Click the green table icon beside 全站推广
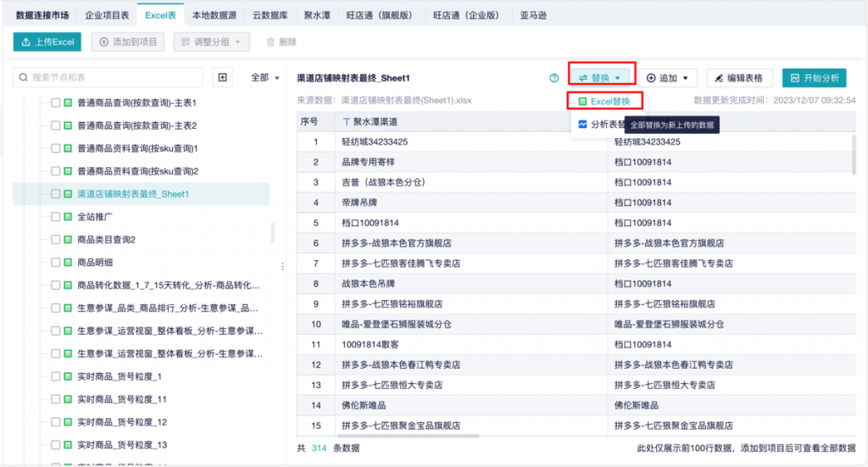This screenshot has width=868, height=467. (x=68, y=217)
